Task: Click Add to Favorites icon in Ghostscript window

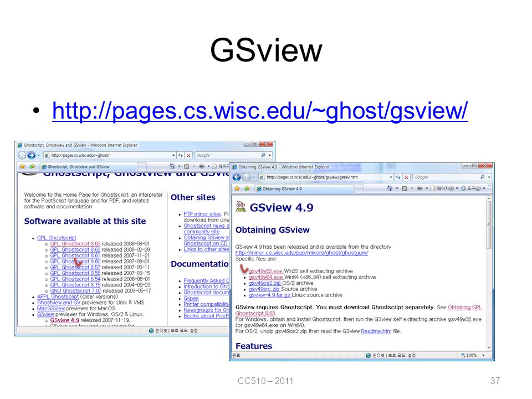Action: [x=32, y=166]
